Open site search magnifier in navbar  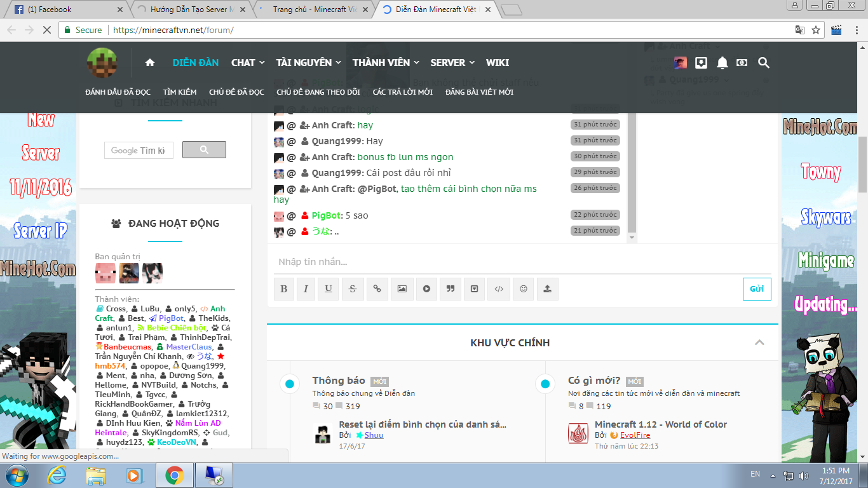click(x=764, y=62)
